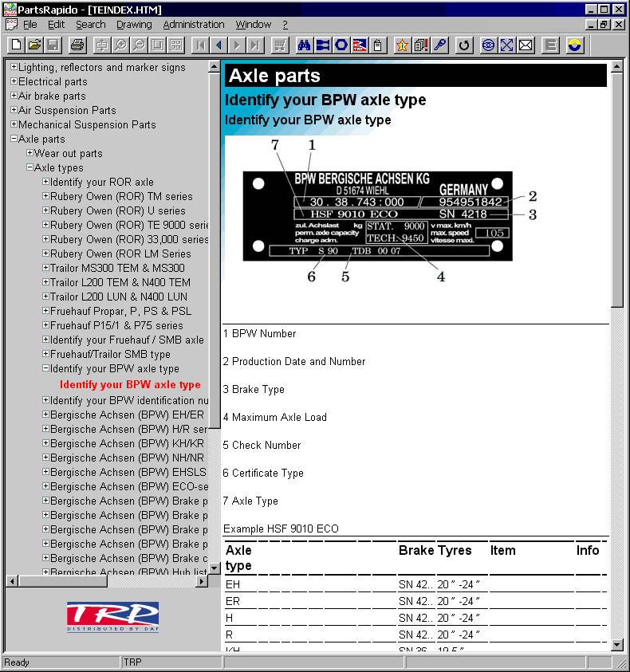Select Mechanical Suspension Parts item
The height and width of the screenshot is (672, 630).
(x=87, y=124)
